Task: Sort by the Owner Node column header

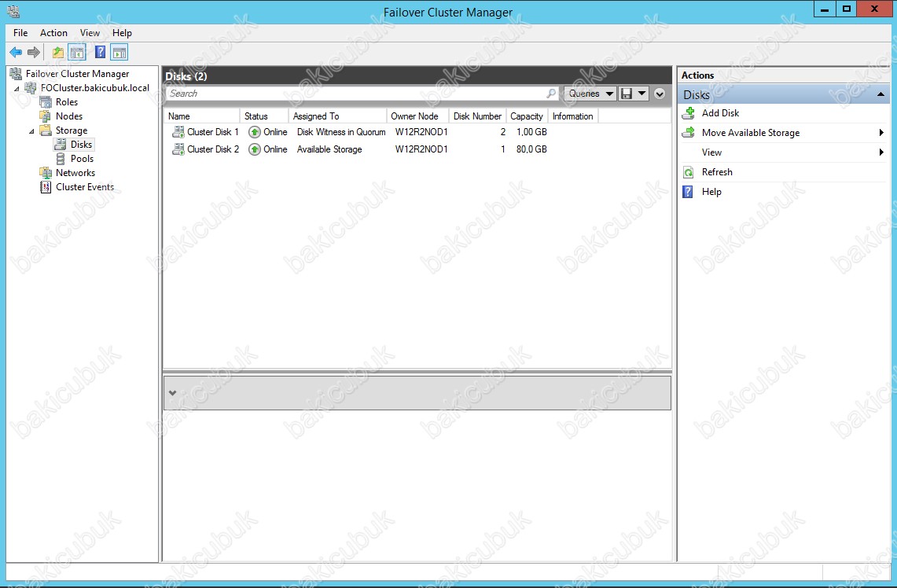Action: point(418,116)
